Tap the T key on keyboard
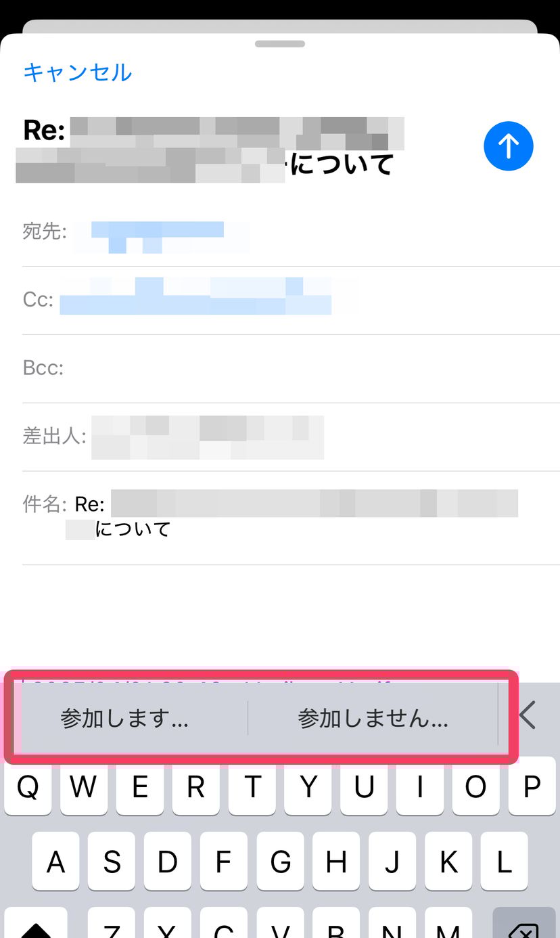The height and width of the screenshot is (938, 560). [252, 786]
